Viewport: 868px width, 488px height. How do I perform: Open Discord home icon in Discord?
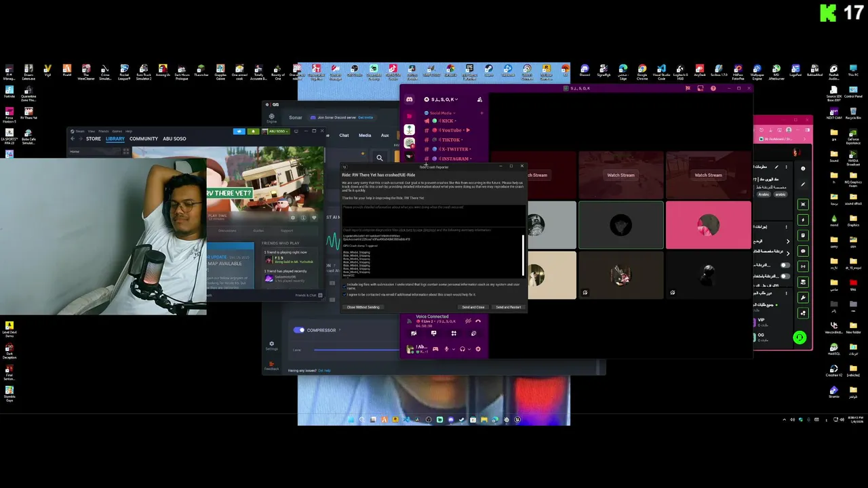tap(409, 100)
